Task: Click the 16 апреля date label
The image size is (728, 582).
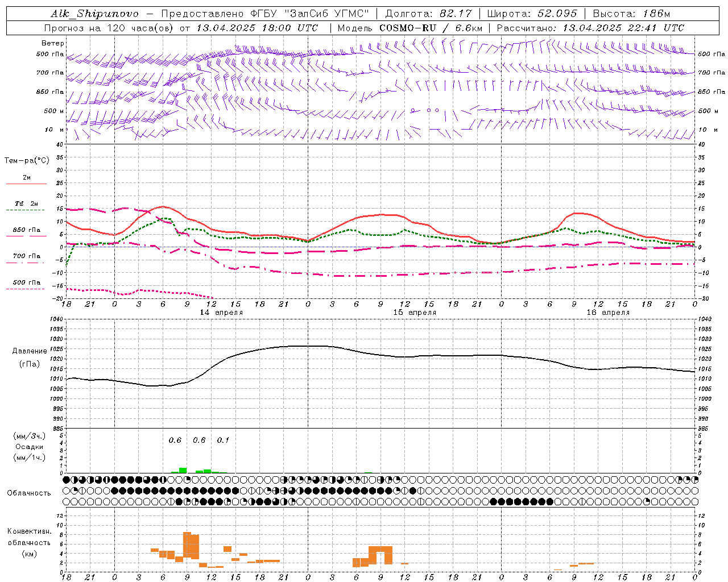Action: pos(609,313)
